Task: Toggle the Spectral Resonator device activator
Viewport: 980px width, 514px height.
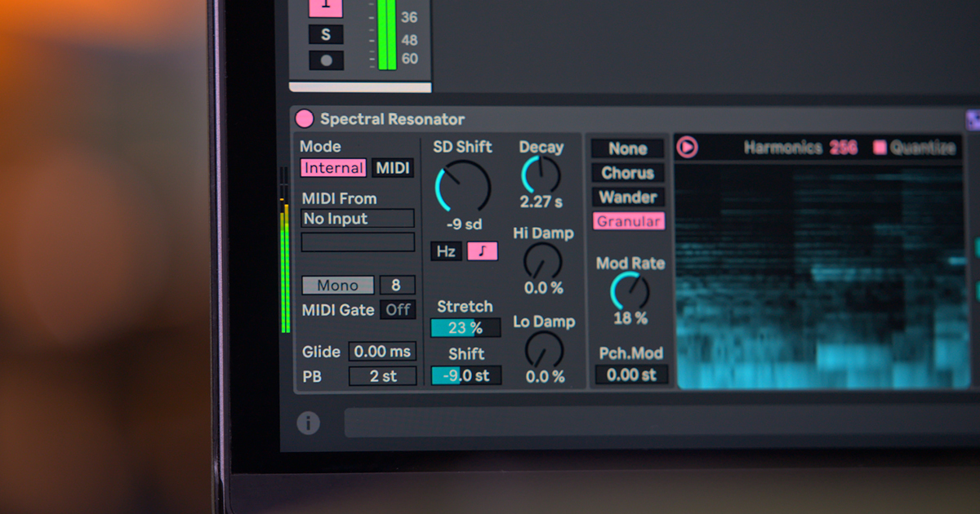Action: [305, 119]
